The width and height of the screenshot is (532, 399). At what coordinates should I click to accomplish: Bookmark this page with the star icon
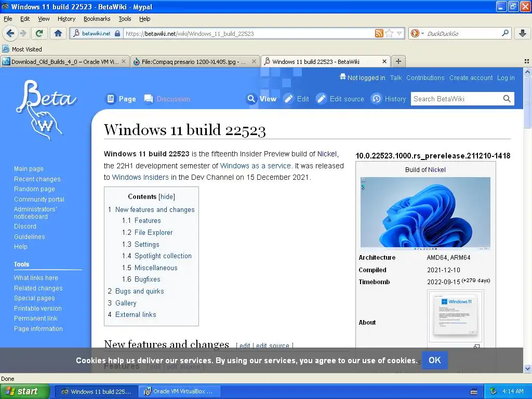point(389,33)
